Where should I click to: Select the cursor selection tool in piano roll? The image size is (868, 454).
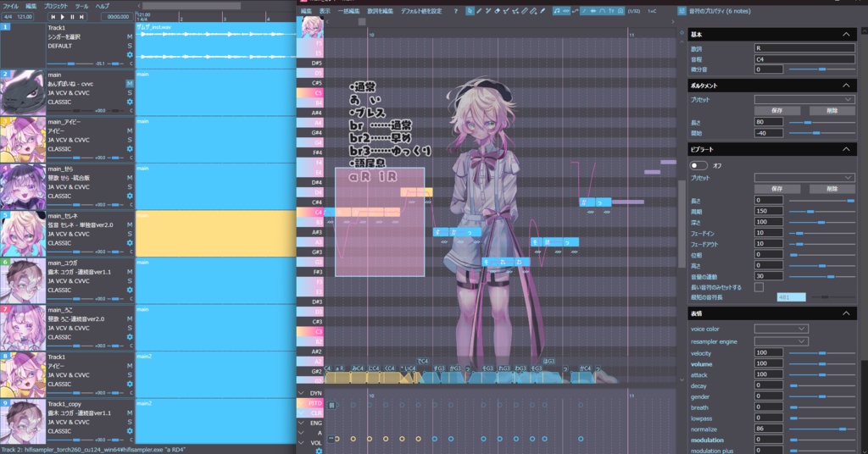point(470,11)
